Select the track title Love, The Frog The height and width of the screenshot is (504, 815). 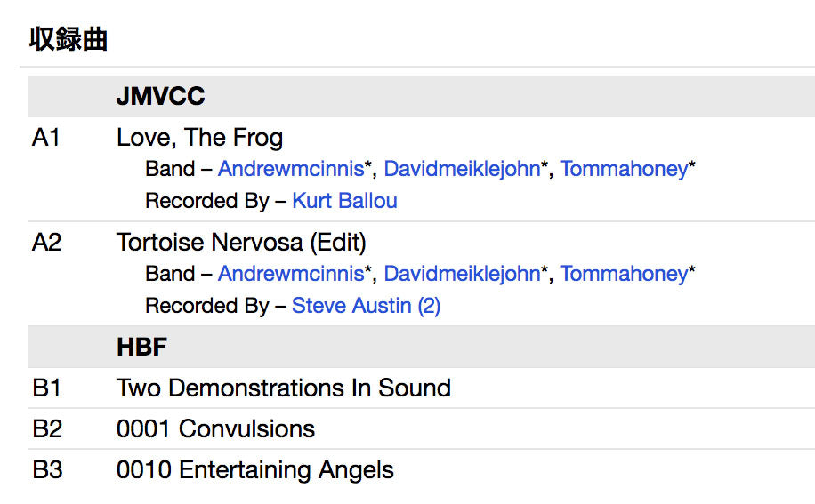coord(199,138)
